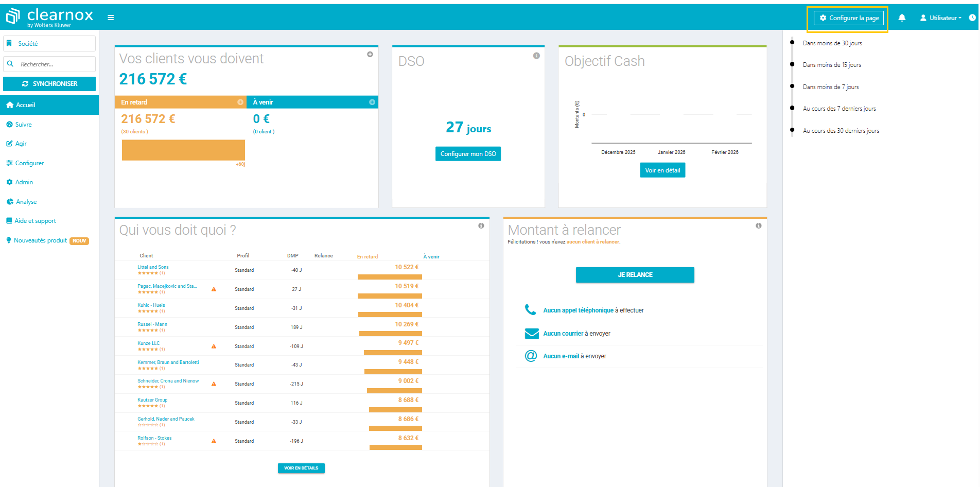Open the Configurer sidebar menu
Viewport: 980px width, 487px height.
25,163
